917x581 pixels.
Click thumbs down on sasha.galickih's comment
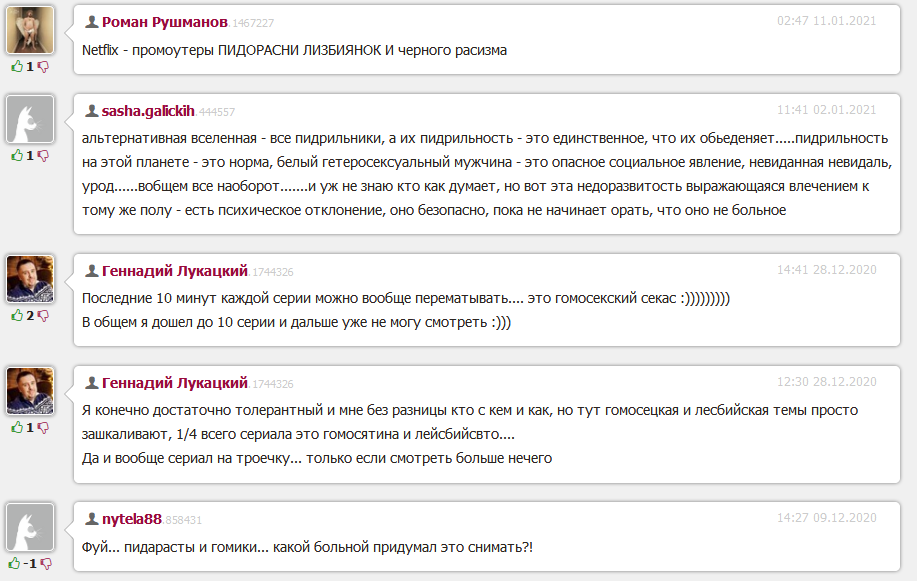click(x=43, y=156)
